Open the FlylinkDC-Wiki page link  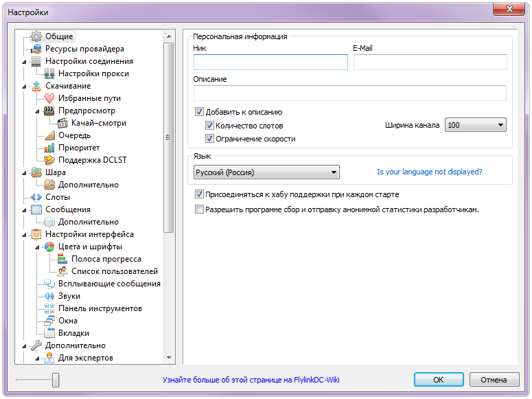251,380
